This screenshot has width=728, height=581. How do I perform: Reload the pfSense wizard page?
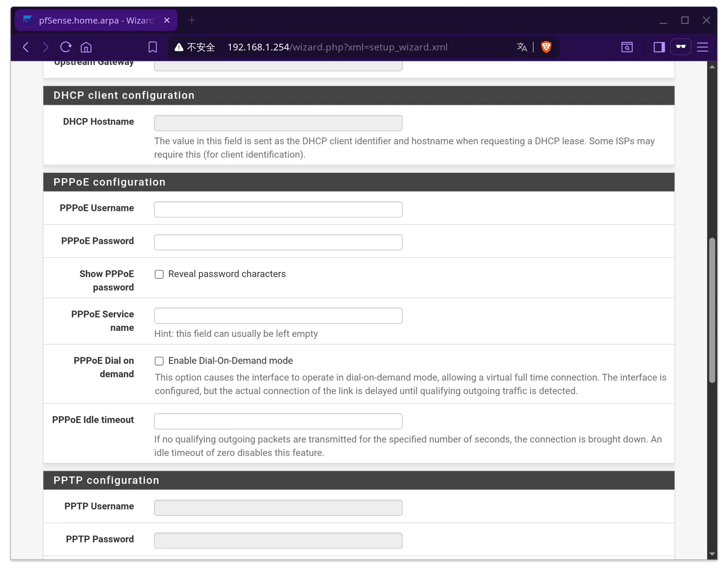point(66,47)
